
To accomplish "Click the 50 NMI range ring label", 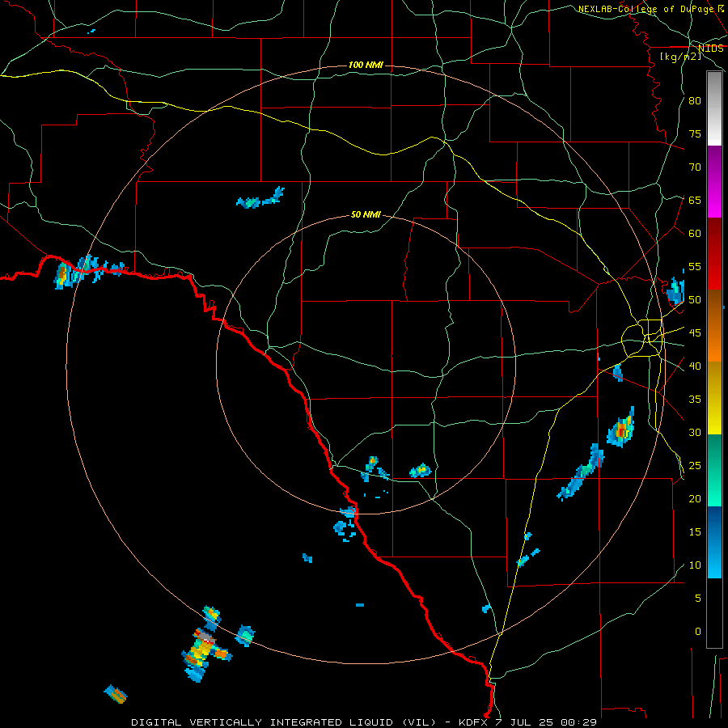I will (366, 214).
